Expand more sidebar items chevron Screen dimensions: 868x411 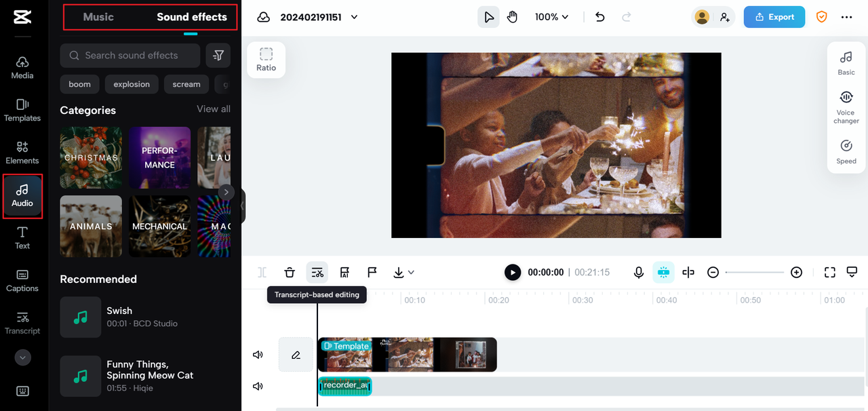click(22, 357)
